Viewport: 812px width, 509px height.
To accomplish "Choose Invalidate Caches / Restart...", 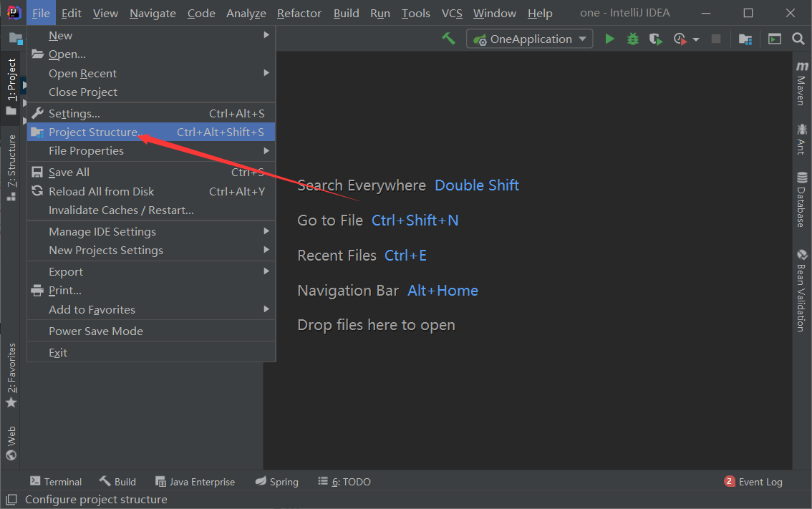I will pyautogui.click(x=151, y=210).
